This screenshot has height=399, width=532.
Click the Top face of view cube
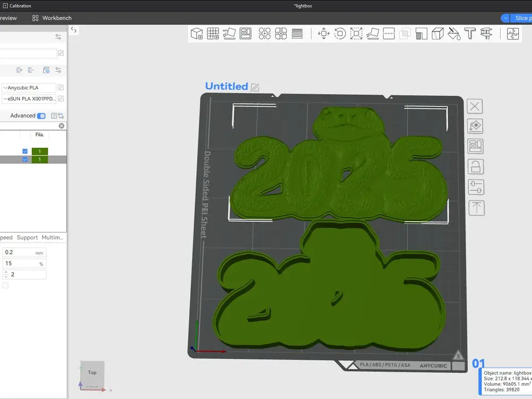tap(92, 372)
